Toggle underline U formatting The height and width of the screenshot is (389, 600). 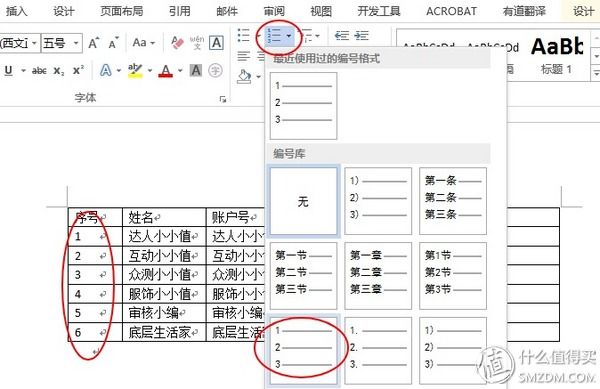click(x=8, y=70)
